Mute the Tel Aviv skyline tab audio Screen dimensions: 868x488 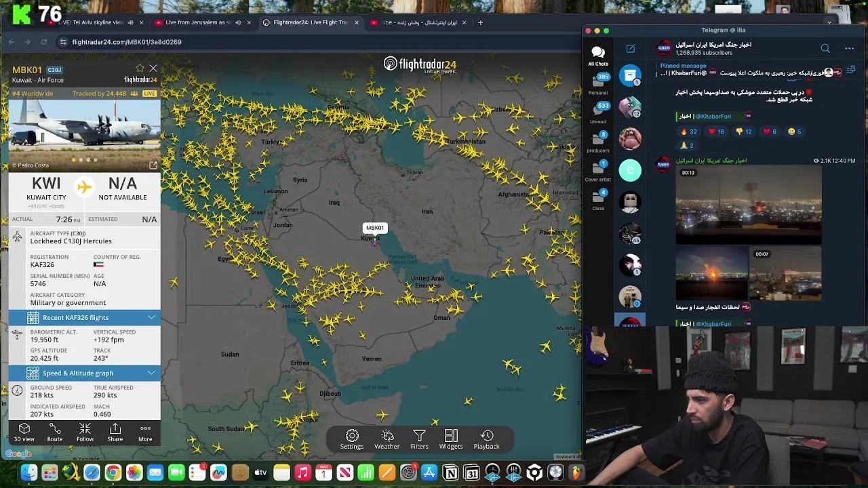[x=130, y=22]
